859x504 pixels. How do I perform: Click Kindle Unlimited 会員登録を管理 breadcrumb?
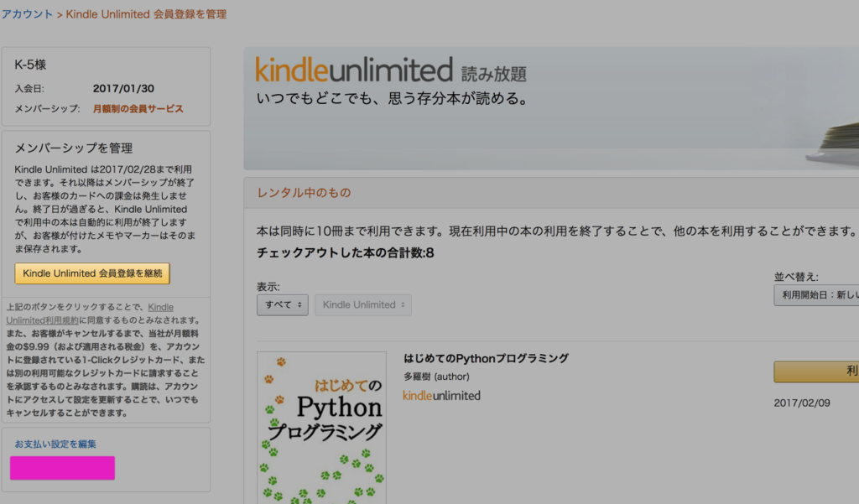click(146, 14)
